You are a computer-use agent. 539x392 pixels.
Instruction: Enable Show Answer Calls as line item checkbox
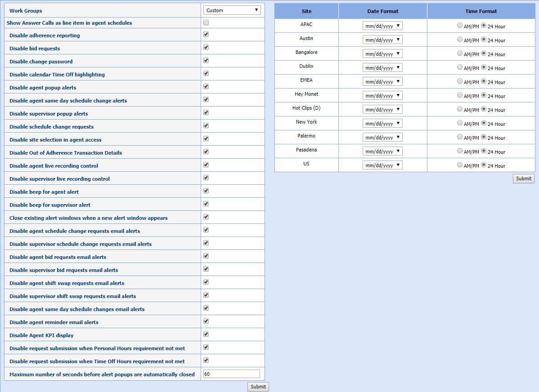point(206,22)
